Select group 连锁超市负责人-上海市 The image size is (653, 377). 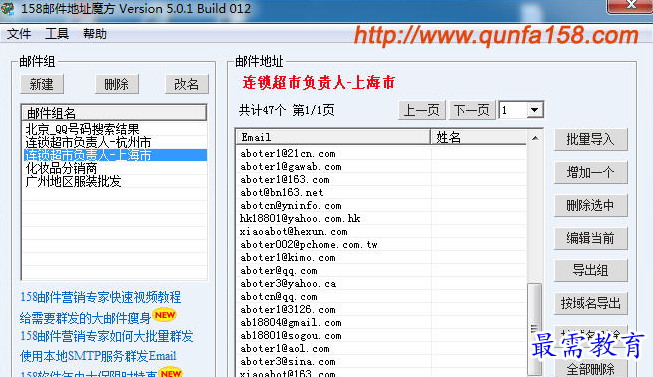coord(115,155)
